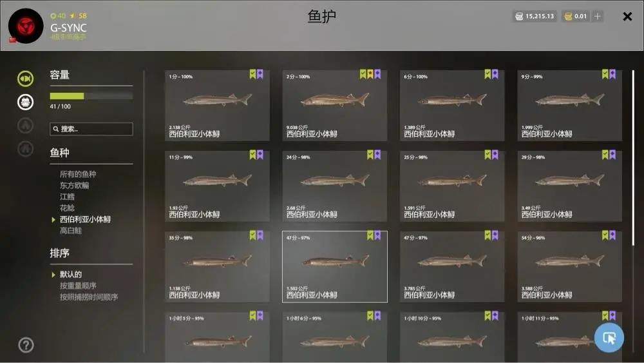Click the 搜索 search input field
This screenshot has height=363, width=644.
[x=91, y=129]
